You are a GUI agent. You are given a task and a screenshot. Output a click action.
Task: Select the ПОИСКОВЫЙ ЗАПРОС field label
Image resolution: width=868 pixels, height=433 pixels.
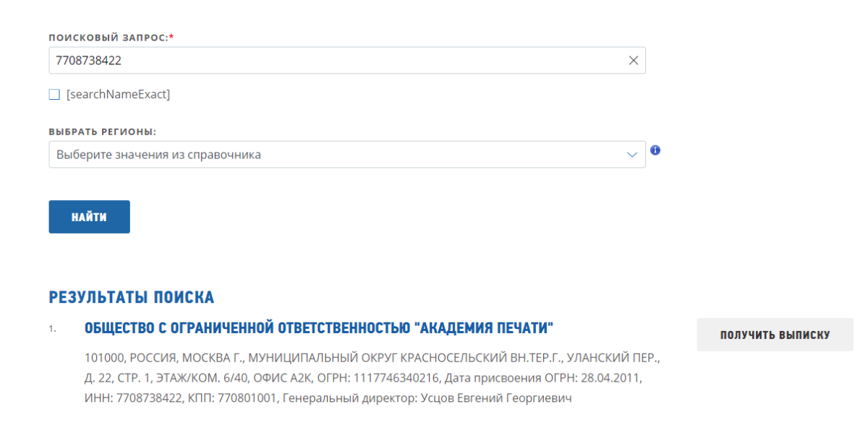111,38
